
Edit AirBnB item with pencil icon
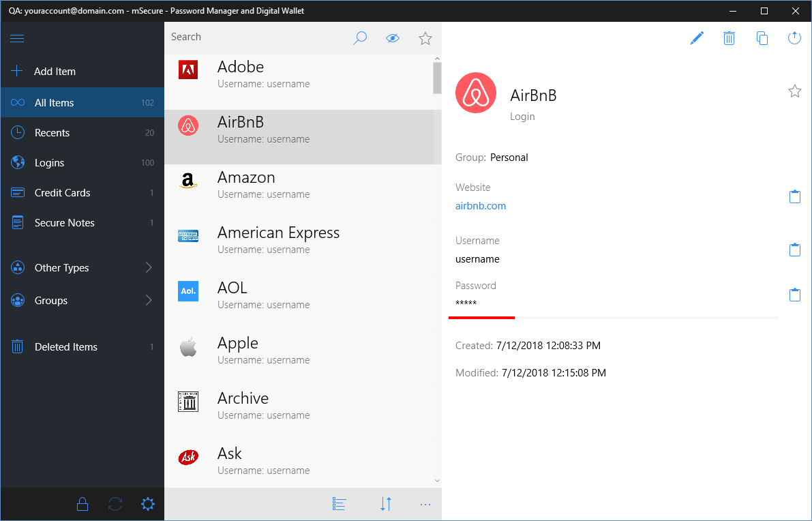[x=697, y=38]
